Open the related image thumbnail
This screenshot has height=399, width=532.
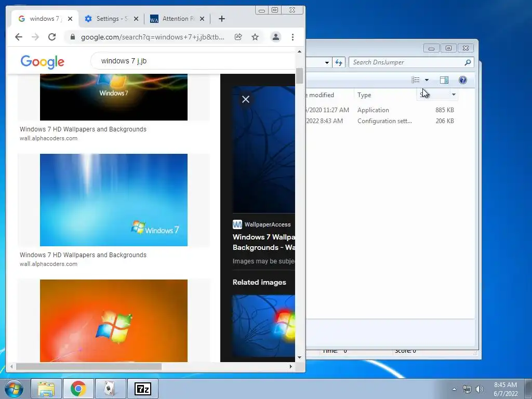[x=263, y=326]
